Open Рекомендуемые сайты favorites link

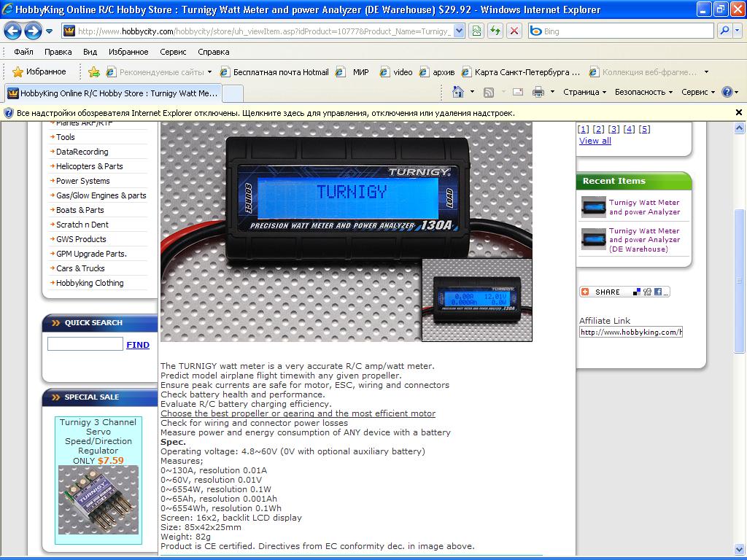(x=158, y=72)
